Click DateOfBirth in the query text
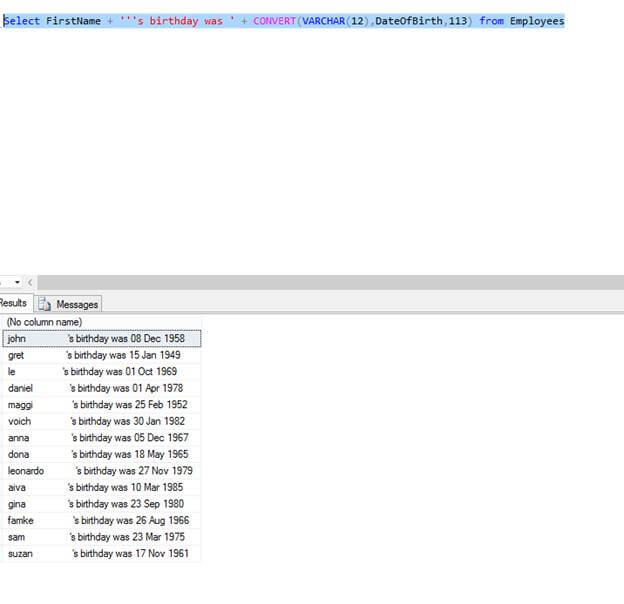This screenshot has width=624, height=604. coord(409,21)
